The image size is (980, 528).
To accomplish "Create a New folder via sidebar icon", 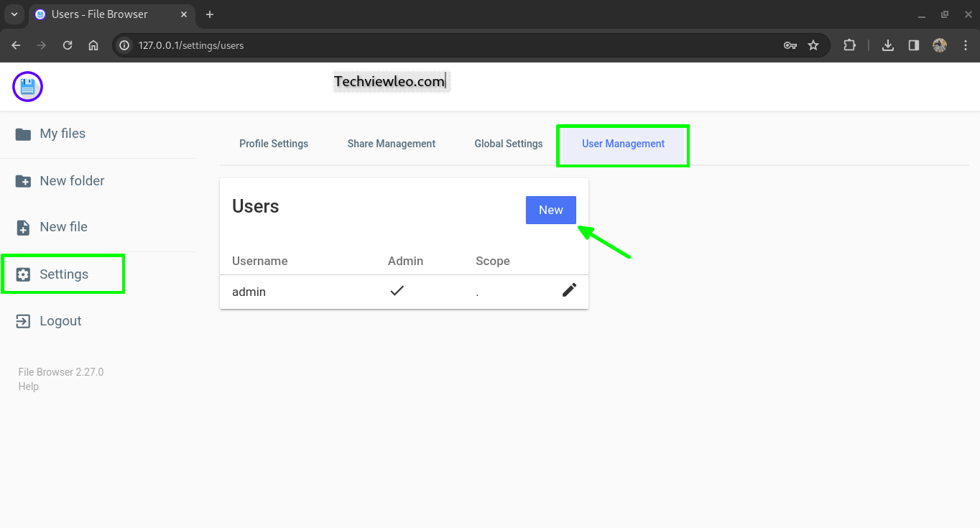I will pos(72,180).
